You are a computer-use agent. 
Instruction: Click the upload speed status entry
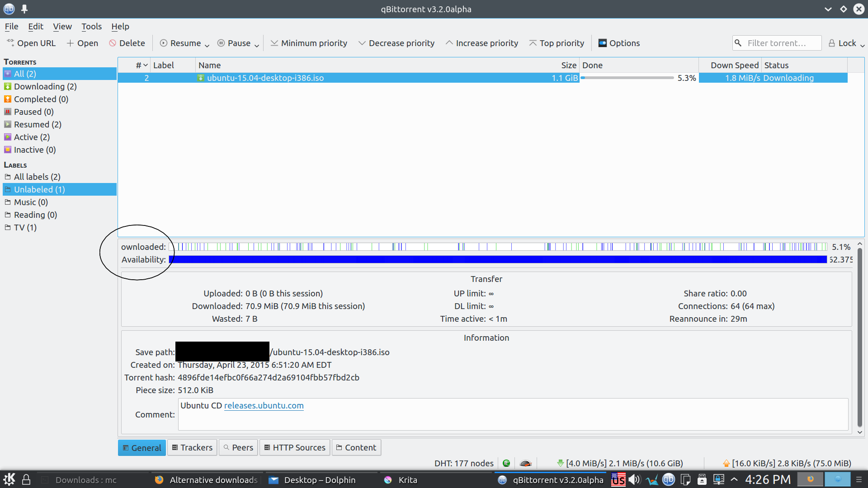tap(787, 463)
